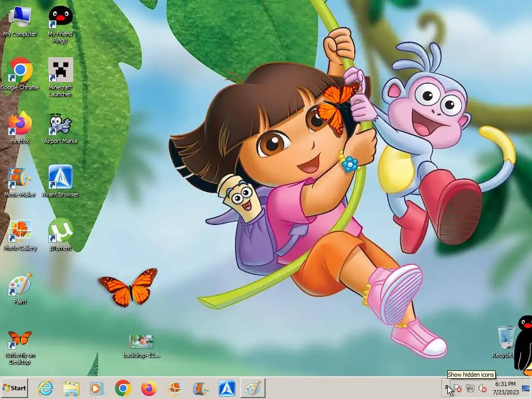This screenshot has width=532, height=399.
Task: Launch Avant Browser from the taskbar
Action: tap(227, 388)
